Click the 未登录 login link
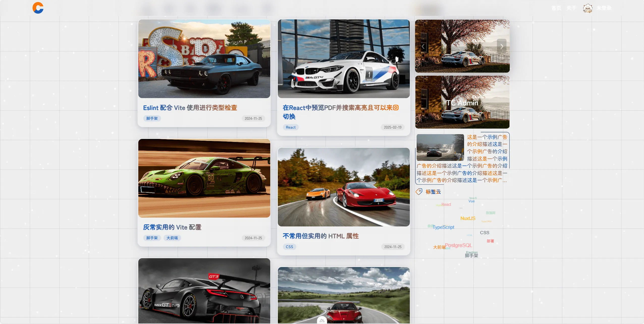This screenshot has width=644, height=324. [604, 8]
